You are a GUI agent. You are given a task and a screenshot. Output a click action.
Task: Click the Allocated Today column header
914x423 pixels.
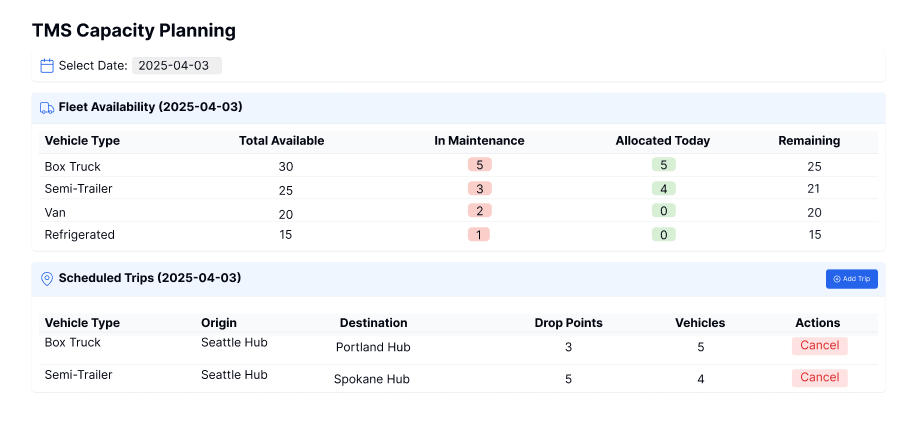pyautogui.click(x=663, y=141)
